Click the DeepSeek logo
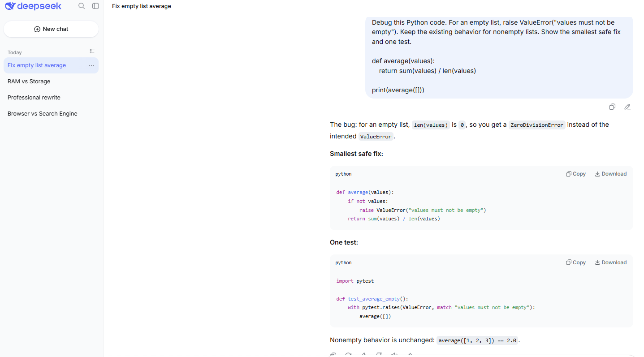 [x=33, y=6]
